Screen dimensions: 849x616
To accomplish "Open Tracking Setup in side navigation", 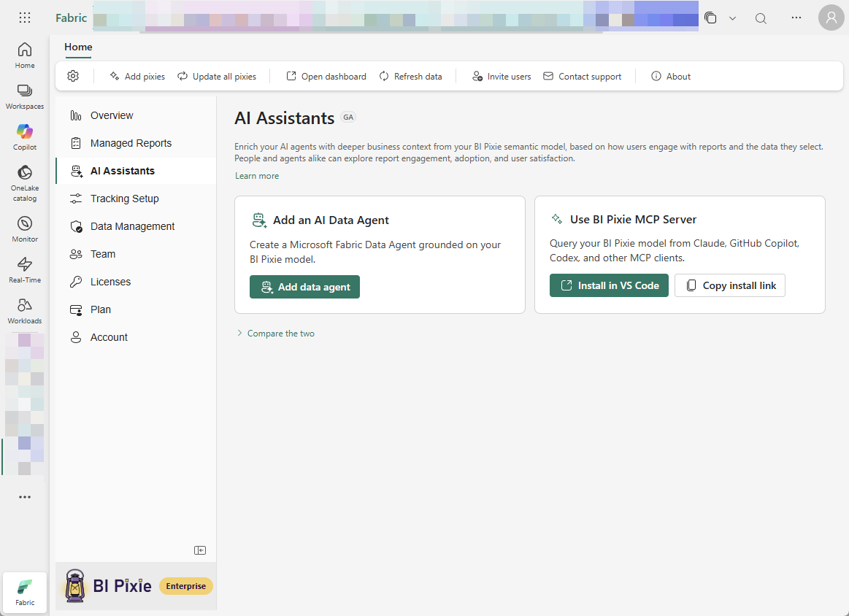I will pos(136,199).
